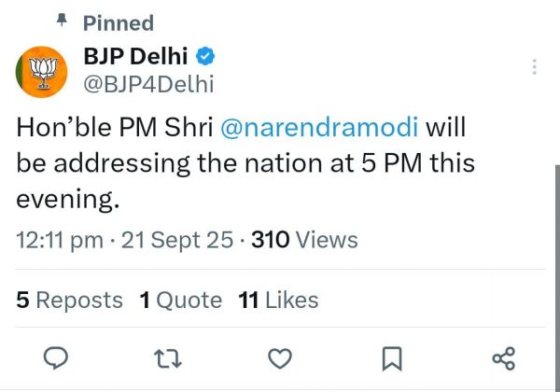Click the reply speech bubble icon
560x392 pixels.
point(57,357)
